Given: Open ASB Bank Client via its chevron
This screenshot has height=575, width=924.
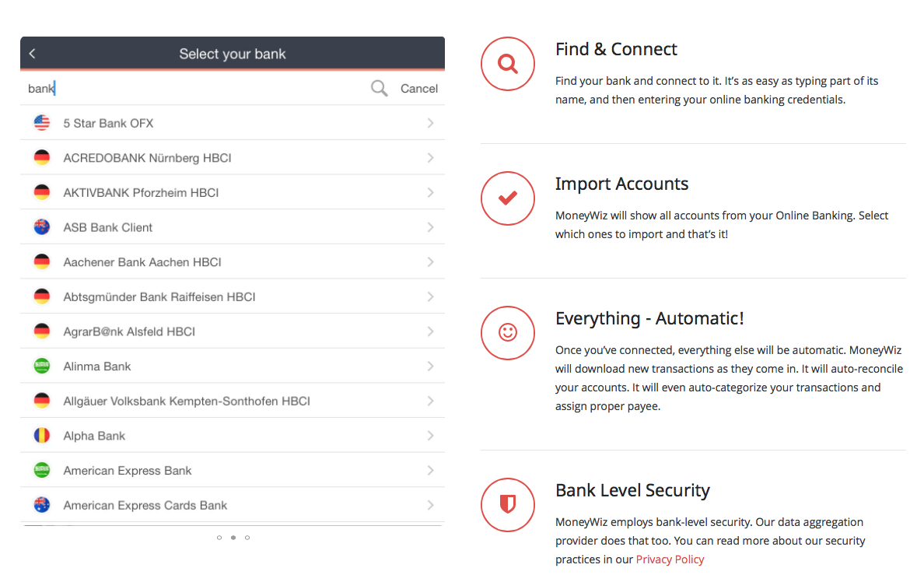Looking at the screenshot, I should pyautogui.click(x=430, y=227).
